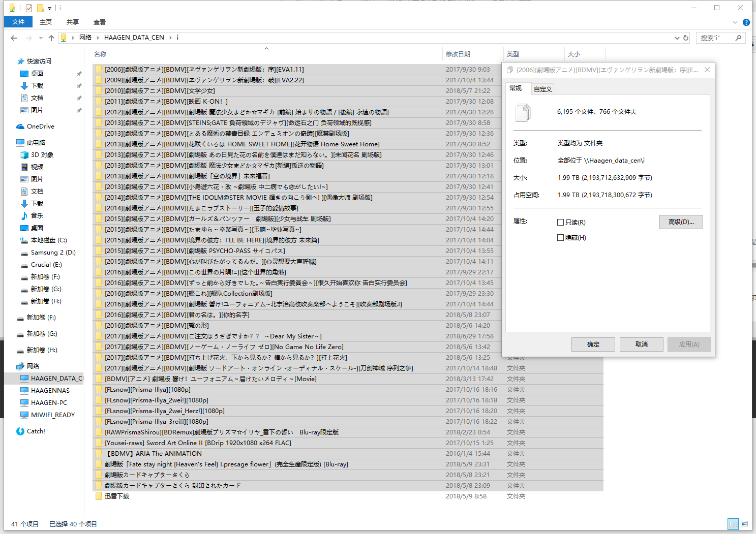
Task: Open the quick access toolbar customize dropdown
Action: point(49,8)
